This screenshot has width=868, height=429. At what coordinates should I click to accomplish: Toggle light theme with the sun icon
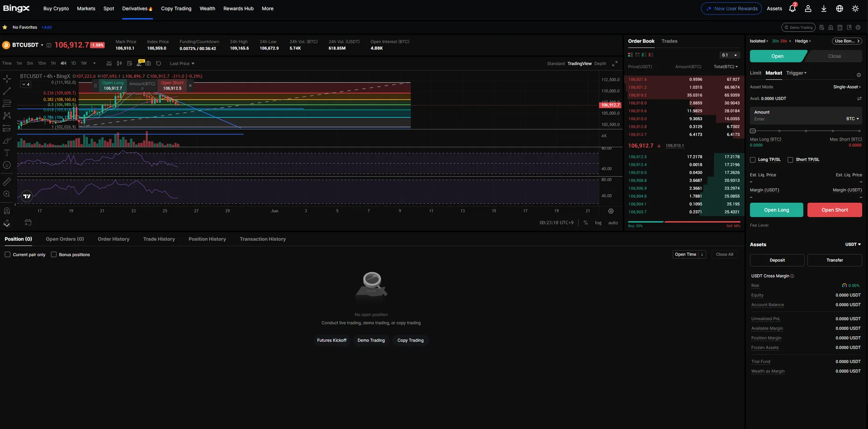point(855,9)
